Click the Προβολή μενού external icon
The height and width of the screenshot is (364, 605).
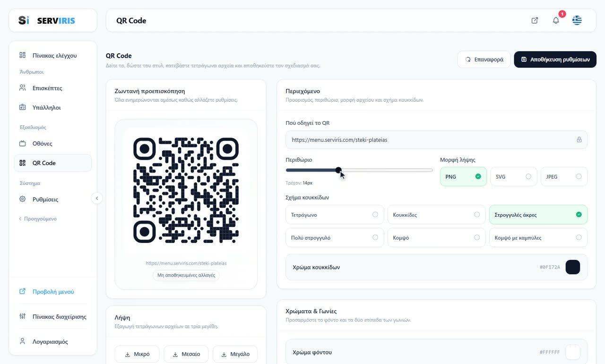[22, 292]
